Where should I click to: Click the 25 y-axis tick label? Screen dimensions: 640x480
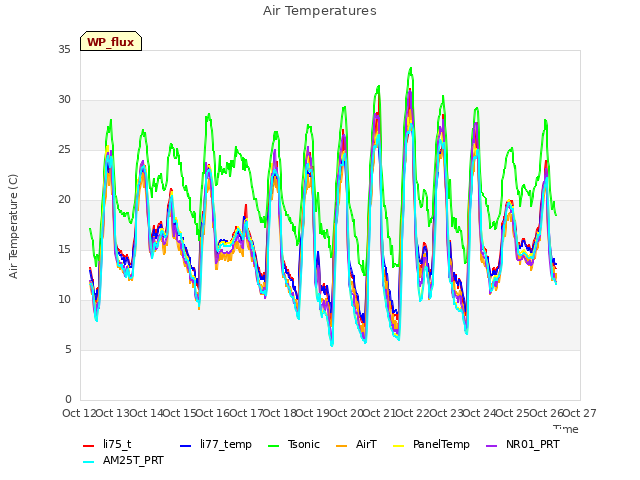click(x=64, y=150)
